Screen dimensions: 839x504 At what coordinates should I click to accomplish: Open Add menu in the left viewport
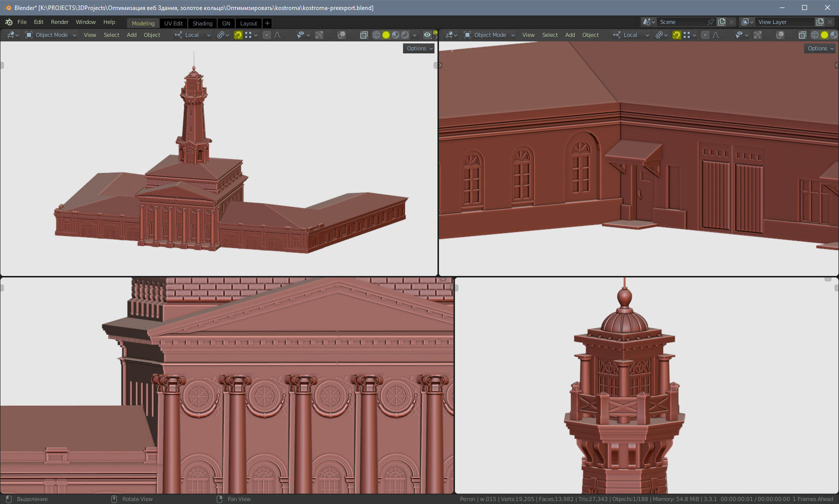tap(131, 35)
